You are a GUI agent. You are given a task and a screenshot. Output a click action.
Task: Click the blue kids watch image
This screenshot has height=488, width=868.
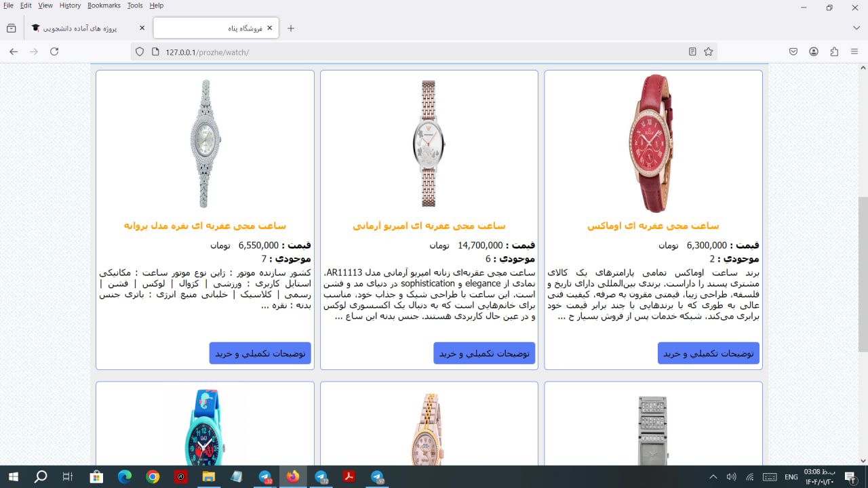tap(205, 427)
